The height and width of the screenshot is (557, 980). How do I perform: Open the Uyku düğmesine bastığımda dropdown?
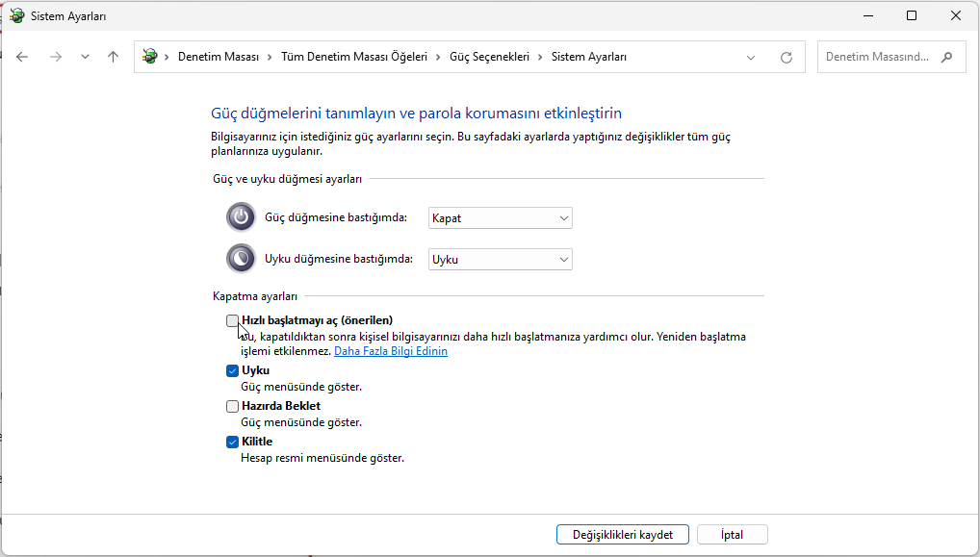point(500,260)
